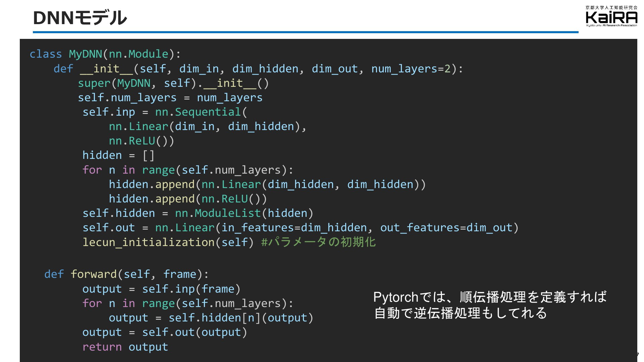
Task: Click 'hidden.append(nn.Linear(dim_hidden, dim_hidden))'
Action: [x=267, y=184]
